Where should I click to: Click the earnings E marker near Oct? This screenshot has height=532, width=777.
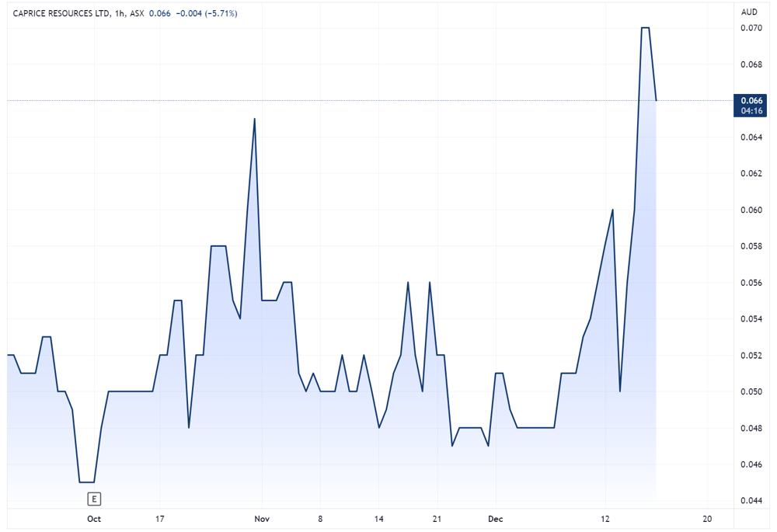[94, 499]
